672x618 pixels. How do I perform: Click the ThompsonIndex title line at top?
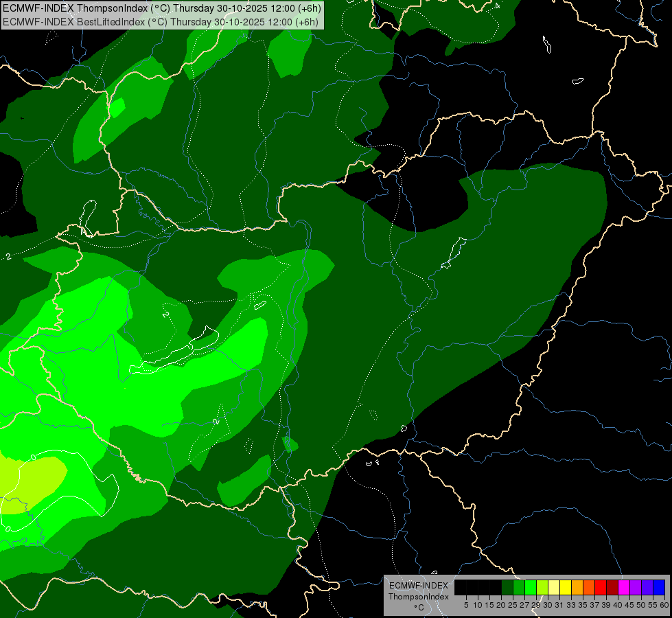coord(162,8)
